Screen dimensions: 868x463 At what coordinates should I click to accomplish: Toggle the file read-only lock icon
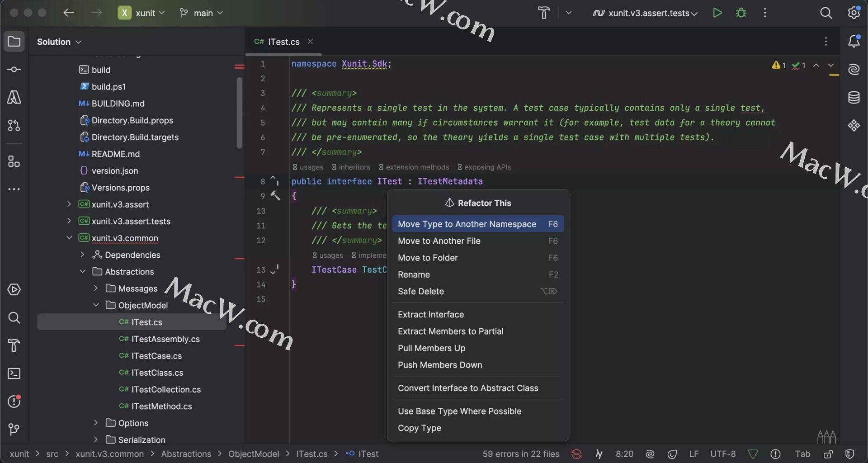(x=828, y=454)
